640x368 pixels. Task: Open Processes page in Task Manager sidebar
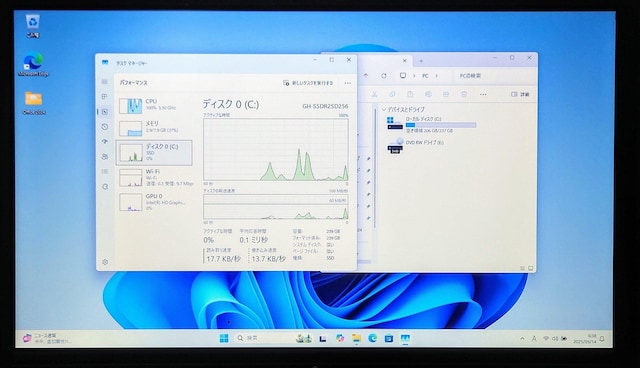point(104,97)
